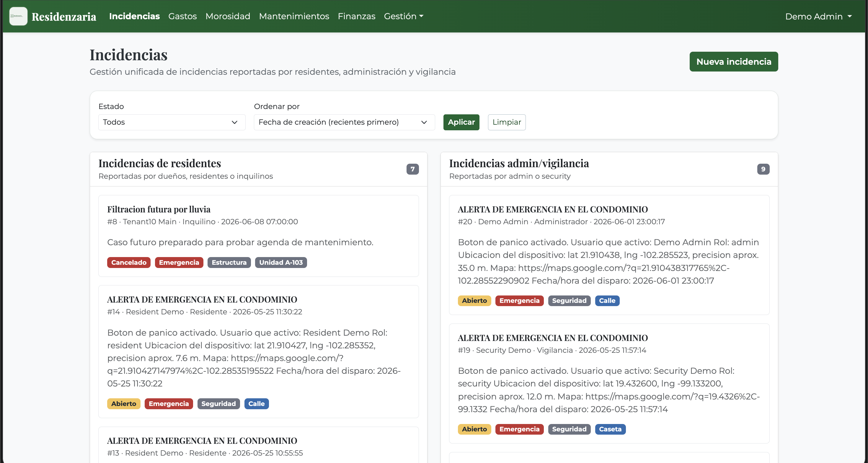Expand the Gestión dropdown menu

coord(403,16)
